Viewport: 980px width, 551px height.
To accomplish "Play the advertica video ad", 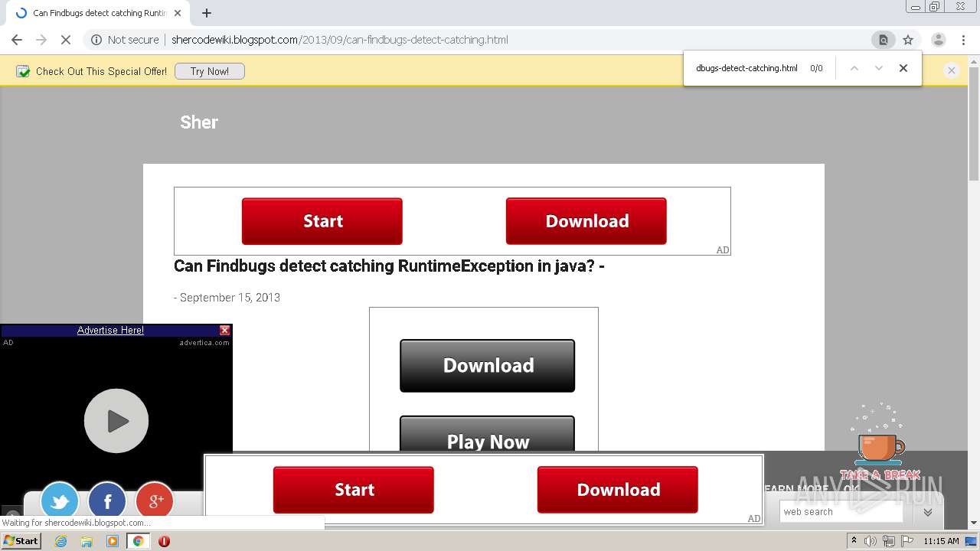I will point(116,421).
